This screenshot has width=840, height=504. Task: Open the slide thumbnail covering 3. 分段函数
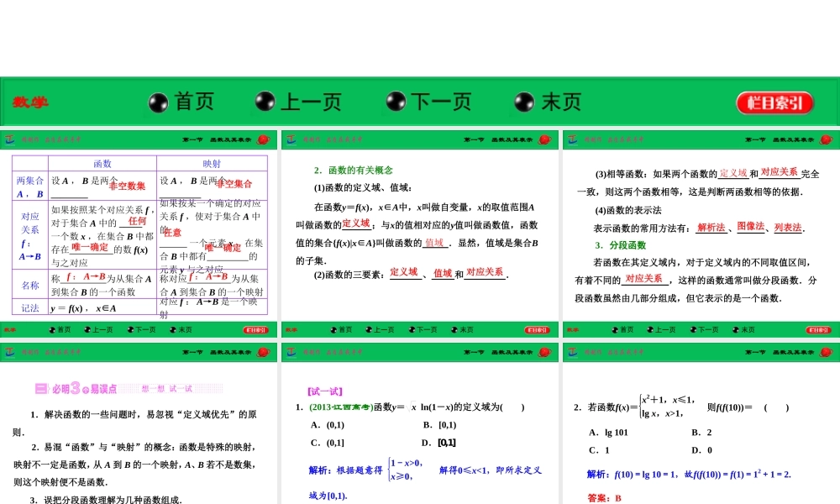(x=701, y=234)
